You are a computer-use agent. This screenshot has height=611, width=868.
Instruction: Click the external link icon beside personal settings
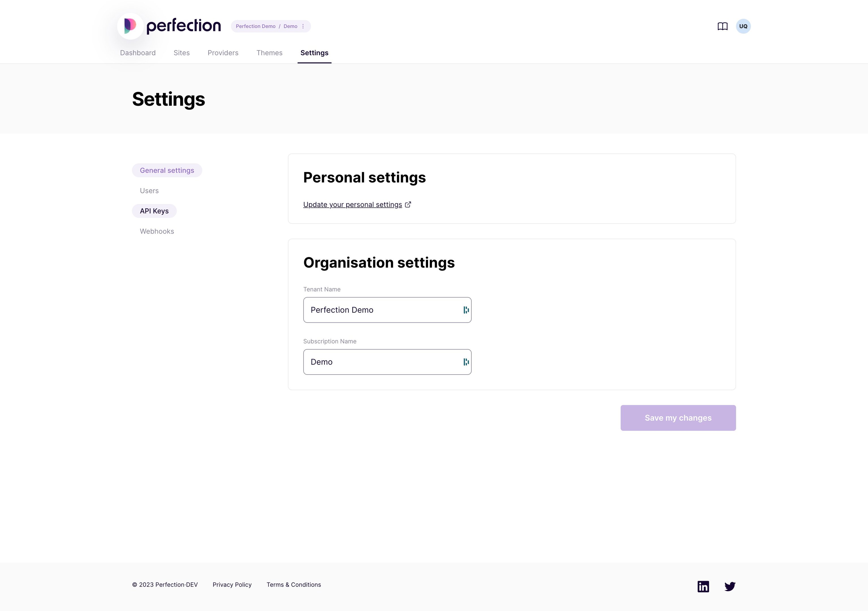tap(408, 205)
